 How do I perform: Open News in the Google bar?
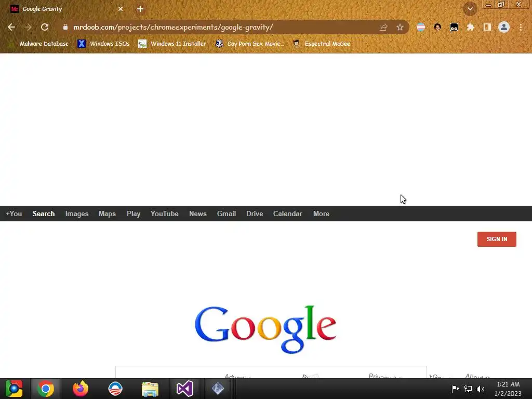tap(198, 214)
